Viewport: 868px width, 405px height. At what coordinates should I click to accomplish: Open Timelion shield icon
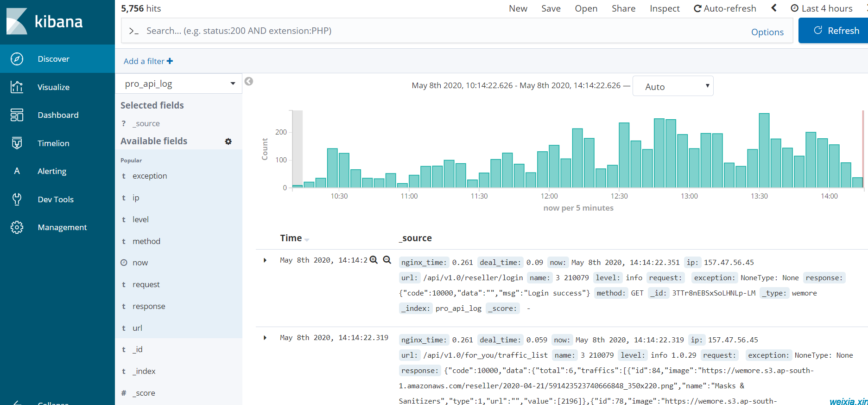coord(17,143)
